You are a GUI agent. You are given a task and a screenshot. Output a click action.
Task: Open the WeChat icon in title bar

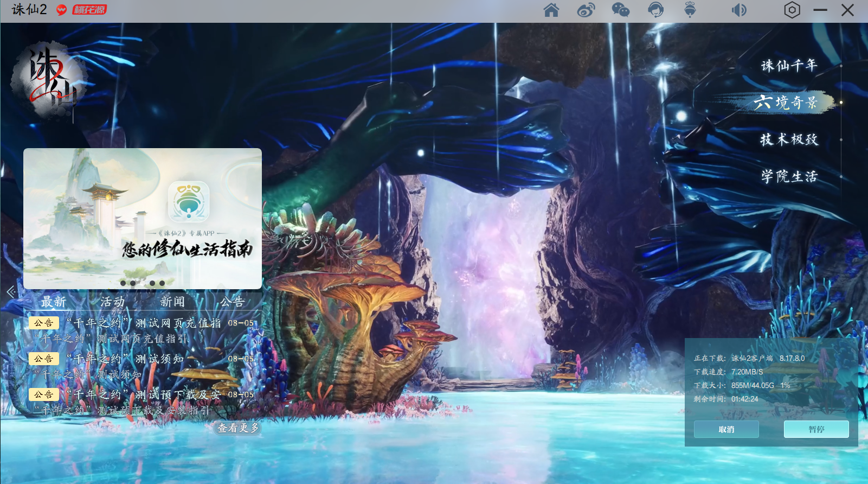621,10
